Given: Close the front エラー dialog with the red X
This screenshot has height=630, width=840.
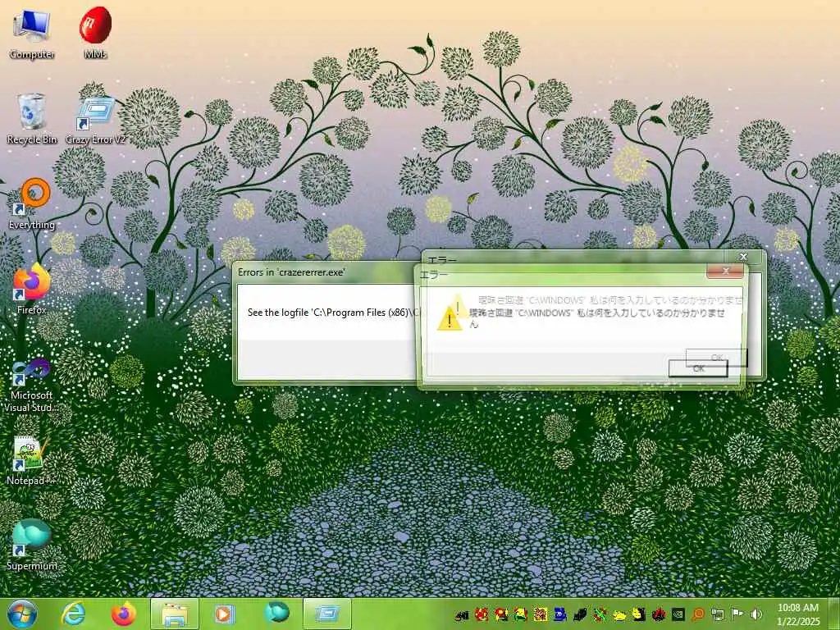Looking at the screenshot, I should pos(725,271).
